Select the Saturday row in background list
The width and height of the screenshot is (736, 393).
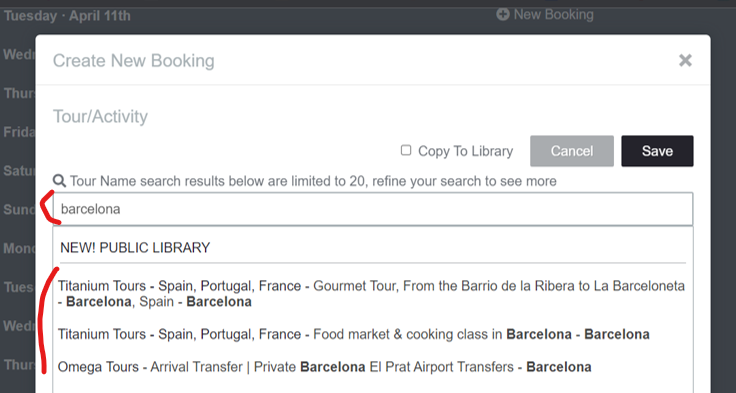pos(19,170)
